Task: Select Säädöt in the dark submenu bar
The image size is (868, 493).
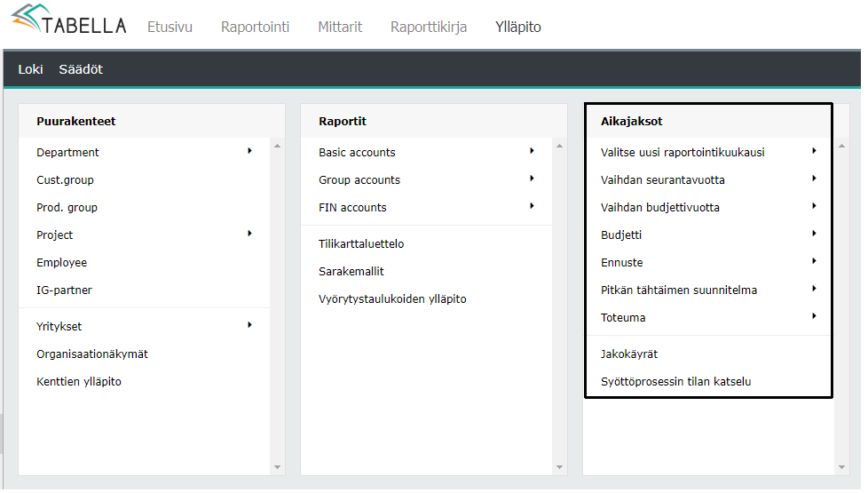Action: pyautogui.click(x=81, y=69)
